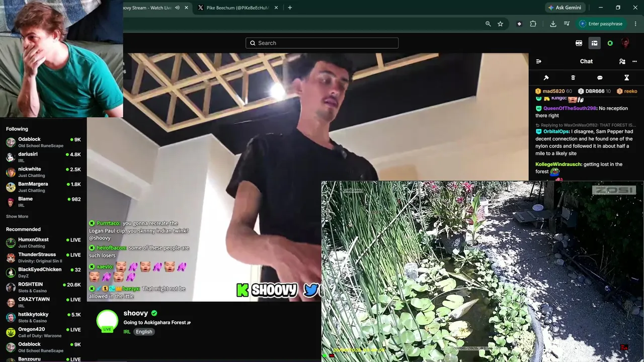This screenshot has height=362, width=644.
Task: Open the highlighted drops chest icon
Action: (594, 43)
